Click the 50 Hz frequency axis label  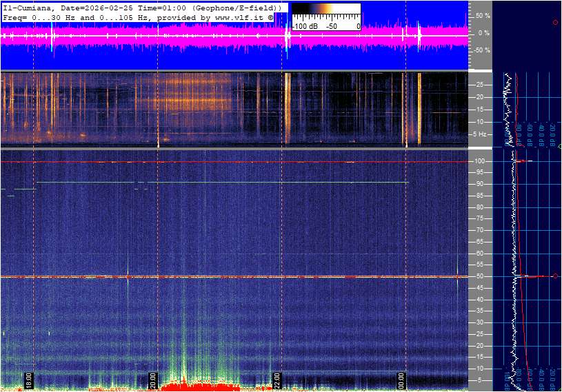[479, 276]
